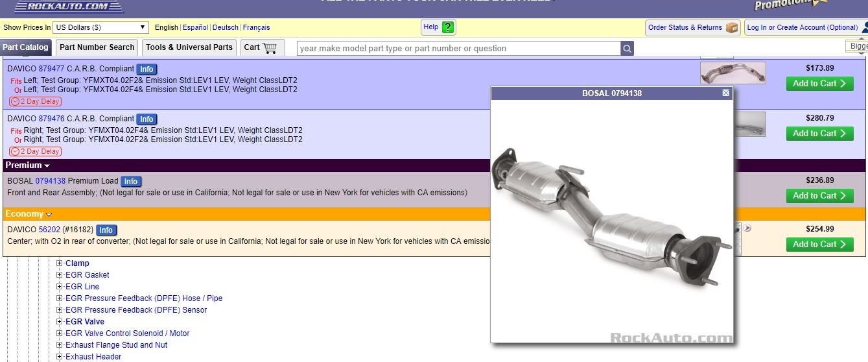Open the Exhaust Header link

pyautogui.click(x=93, y=357)
